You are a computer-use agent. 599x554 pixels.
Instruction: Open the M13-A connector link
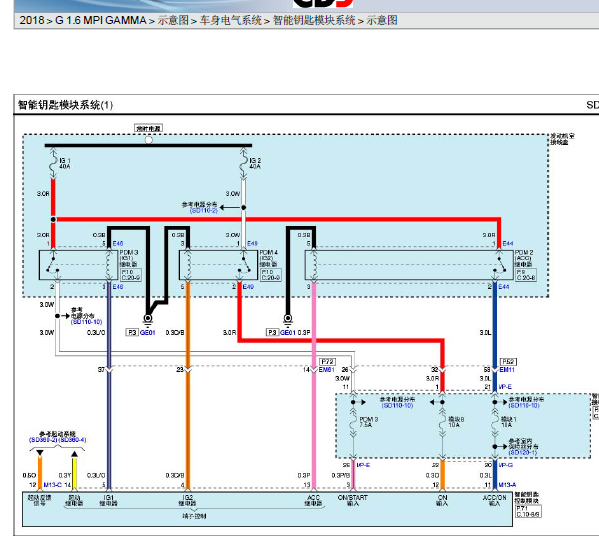click(x=507, y=485)
